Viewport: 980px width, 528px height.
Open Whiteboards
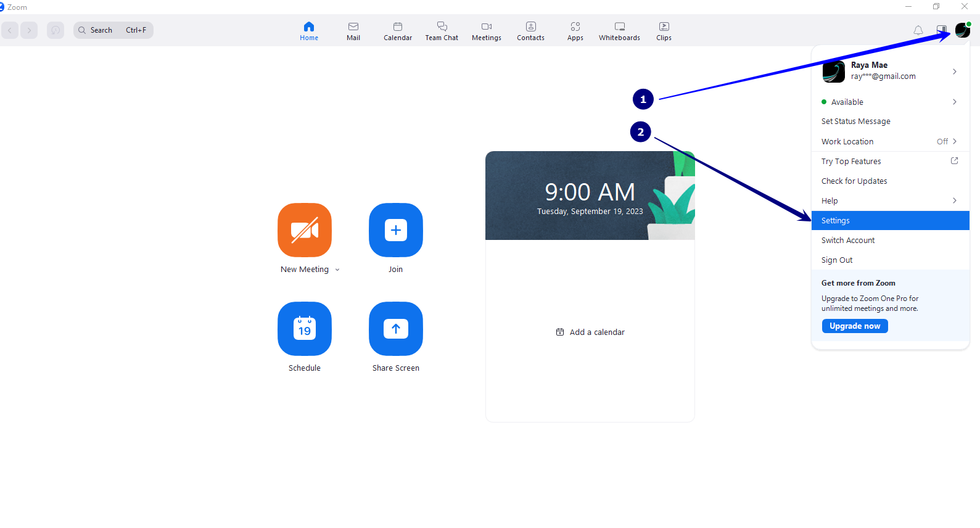[x=620, y=31]
